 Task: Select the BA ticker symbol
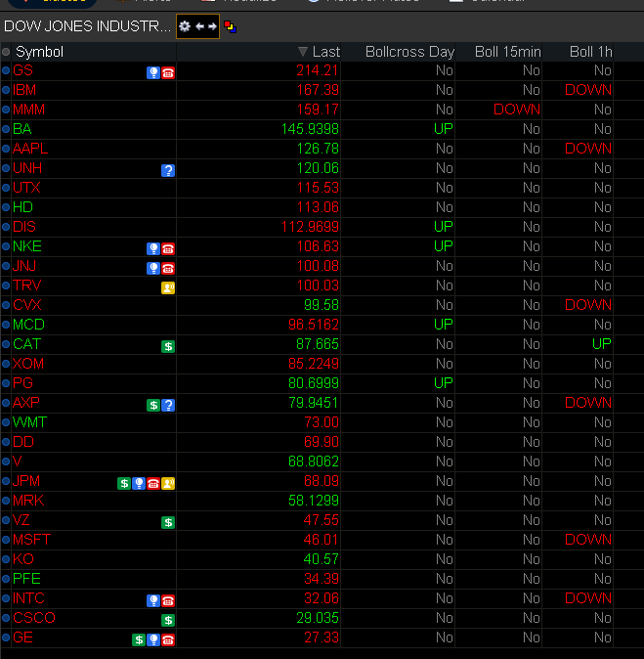coord(22,129)
